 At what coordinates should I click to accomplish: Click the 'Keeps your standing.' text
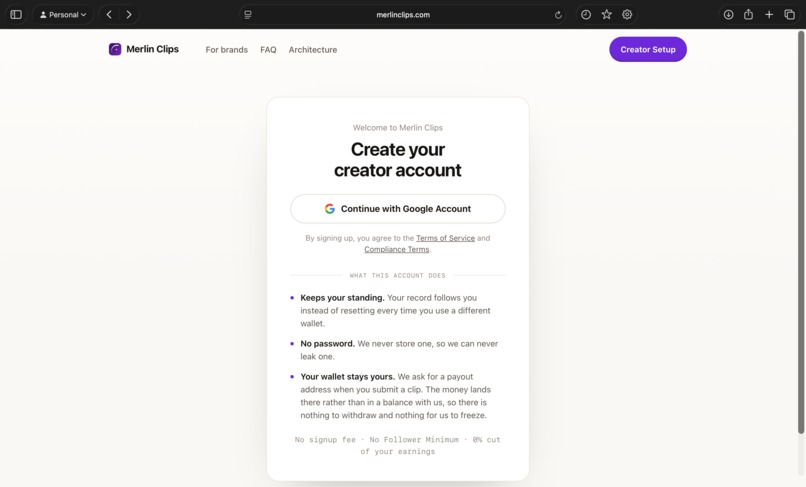342,298
